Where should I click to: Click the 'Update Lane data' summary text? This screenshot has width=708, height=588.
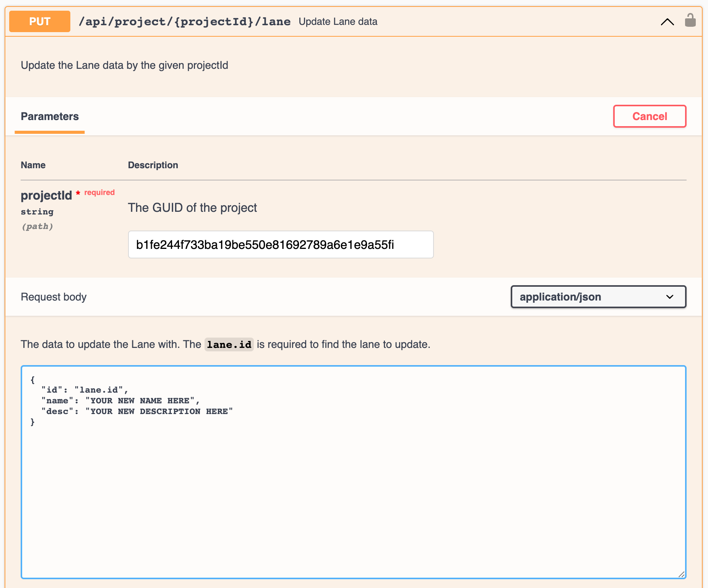tap(338, 22)
